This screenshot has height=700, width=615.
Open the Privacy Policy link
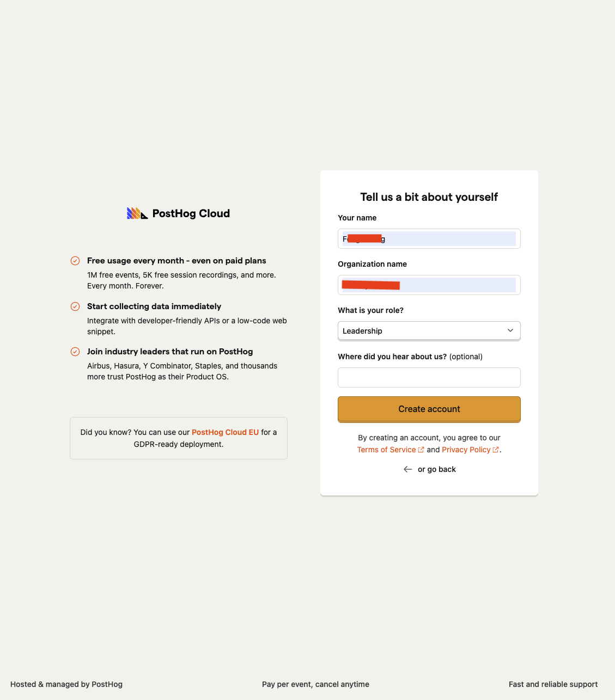tap(466, 450)
